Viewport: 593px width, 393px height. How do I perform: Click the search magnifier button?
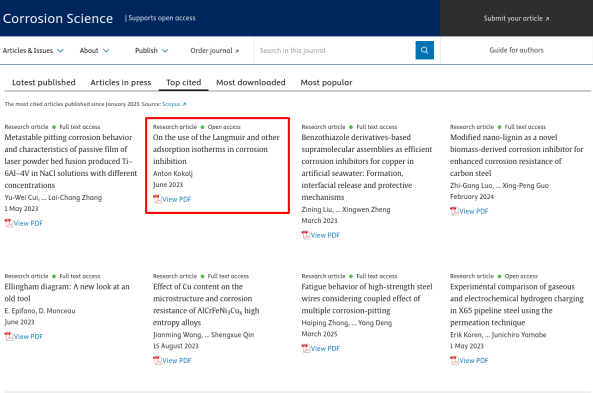point(424,50)
